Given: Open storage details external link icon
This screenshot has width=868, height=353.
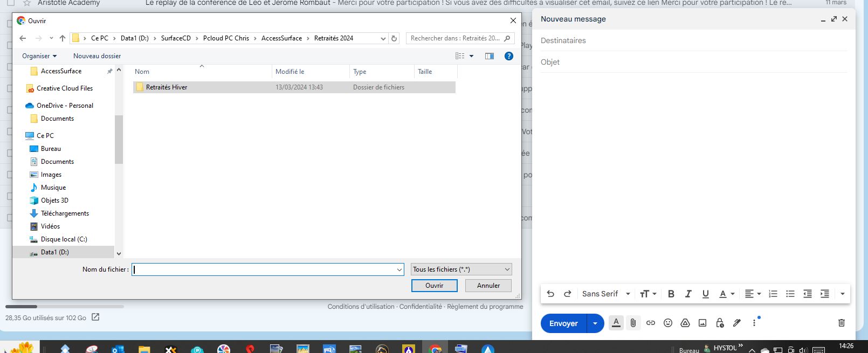Looking at the screenshot, I should [x=95, y=317].
